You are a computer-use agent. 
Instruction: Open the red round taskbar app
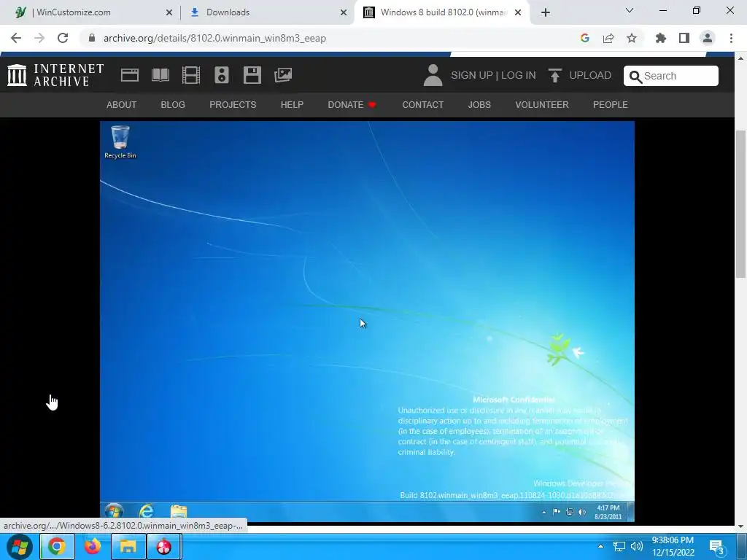(164, 546)
